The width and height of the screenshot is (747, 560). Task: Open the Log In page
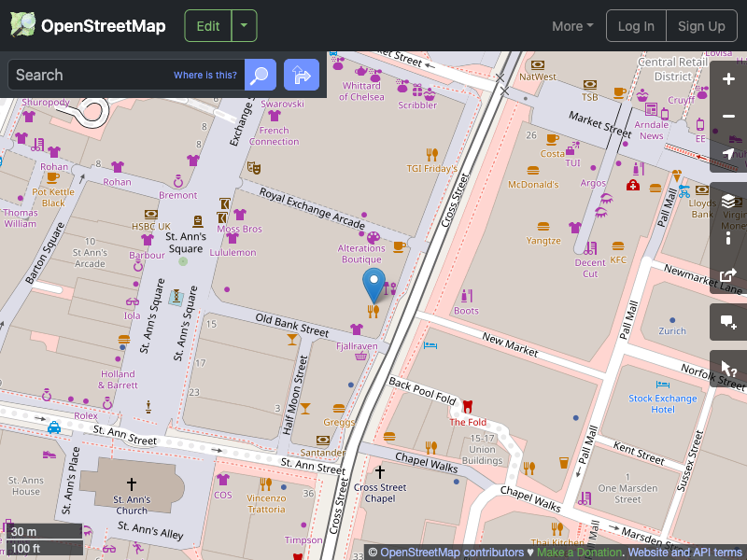click(x=636, y=25)
